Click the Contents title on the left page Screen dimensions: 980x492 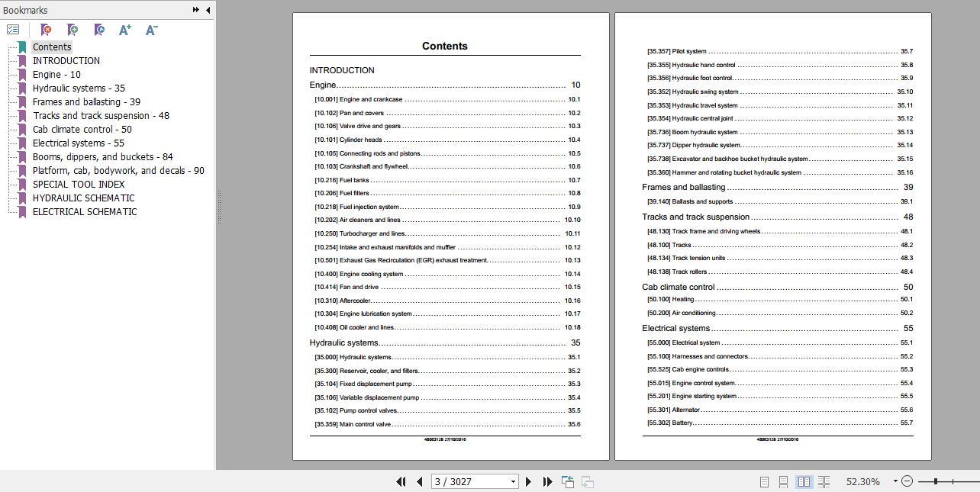click(445, 46)
